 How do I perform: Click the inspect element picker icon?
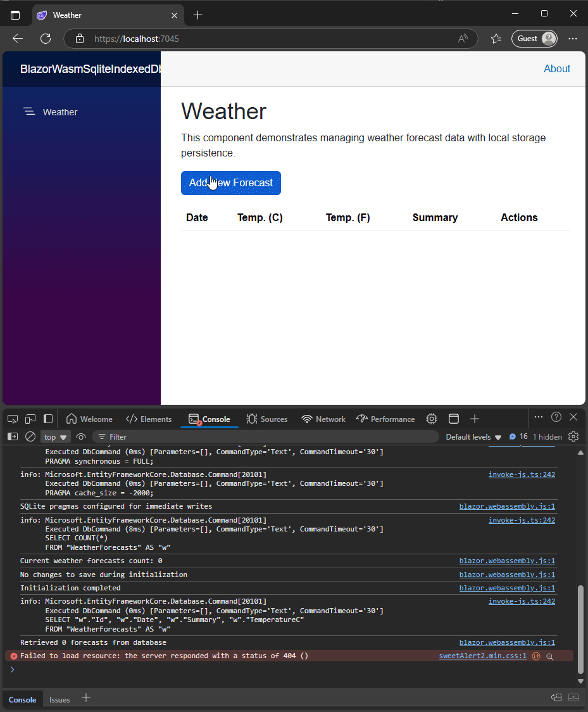tap(13, 419)
